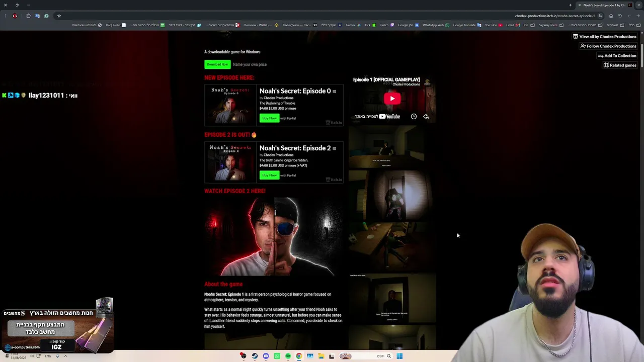Click the Name your own price link
The image size is (644, 362).
[x=250, y=64]
